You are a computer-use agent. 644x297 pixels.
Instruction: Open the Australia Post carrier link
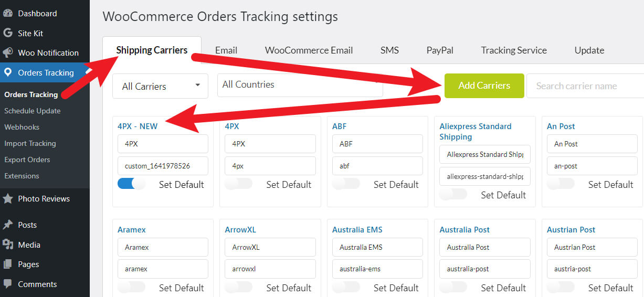pos(464,230)
